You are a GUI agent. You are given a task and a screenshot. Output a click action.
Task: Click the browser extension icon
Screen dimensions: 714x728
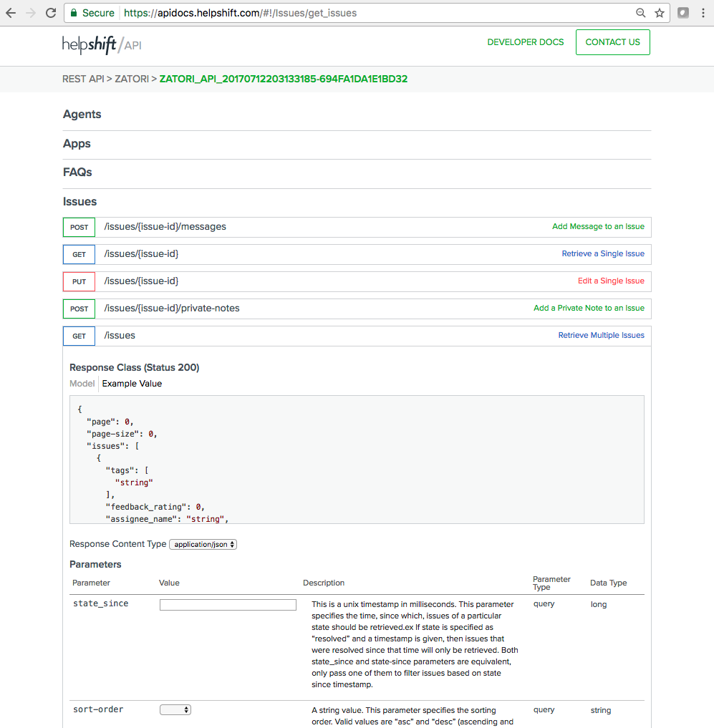tap(683, 13)
